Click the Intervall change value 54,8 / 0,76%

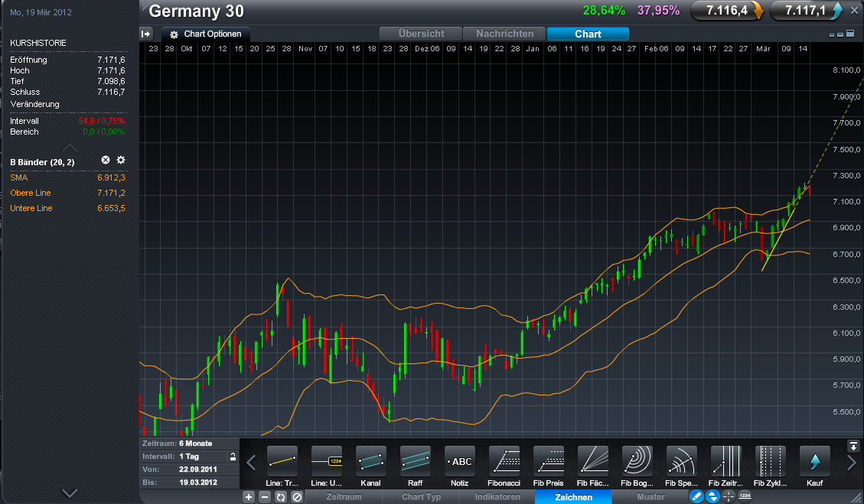coord(101,121)
